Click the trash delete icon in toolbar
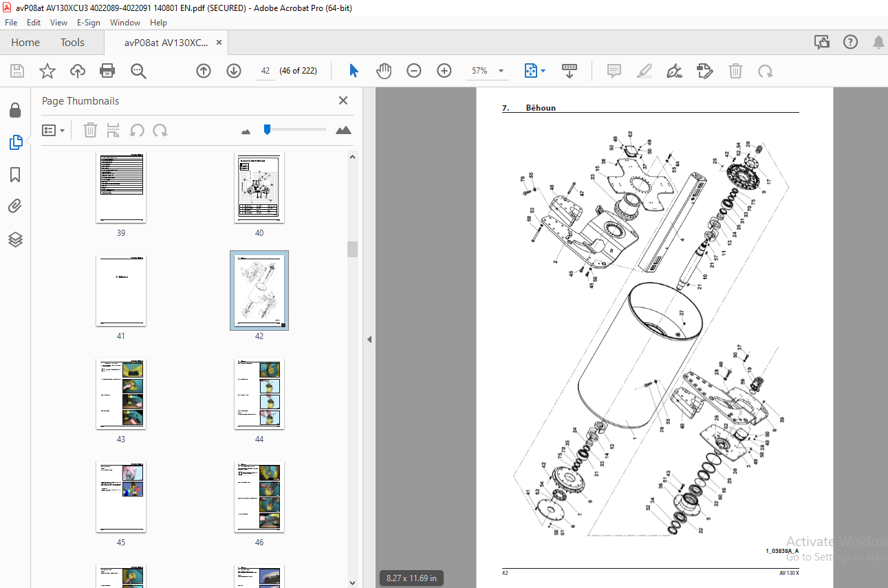Viewport: 888px width, 588px height. (735, 71)
